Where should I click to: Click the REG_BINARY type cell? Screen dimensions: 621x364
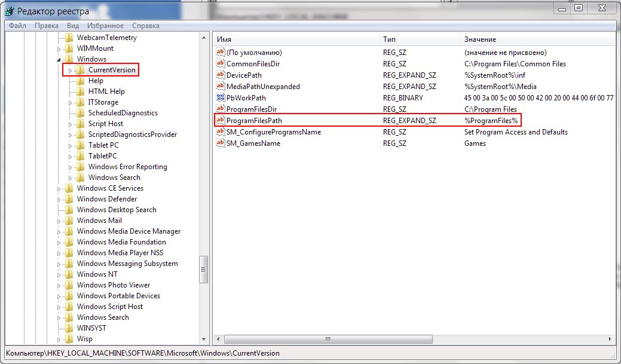click(403, 98)
